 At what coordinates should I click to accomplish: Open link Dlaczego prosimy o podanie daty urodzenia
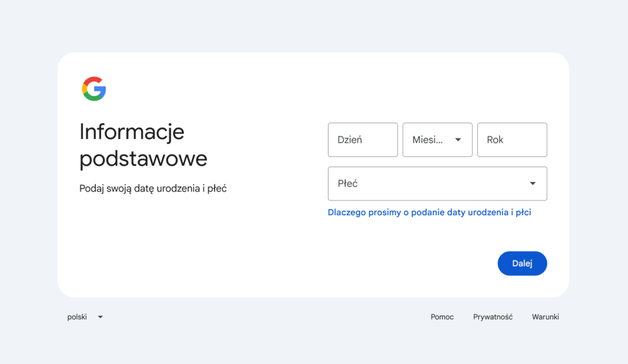(429, 213)
